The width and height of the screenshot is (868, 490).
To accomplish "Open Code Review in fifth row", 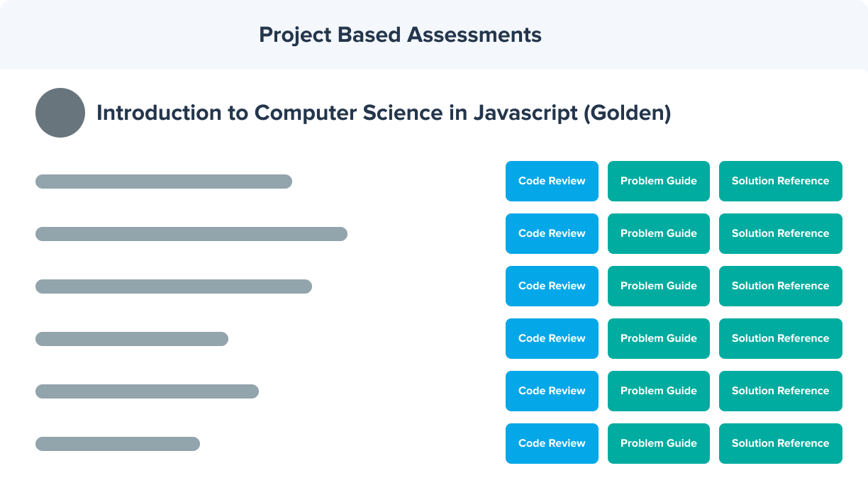I will tap(552, 391).
